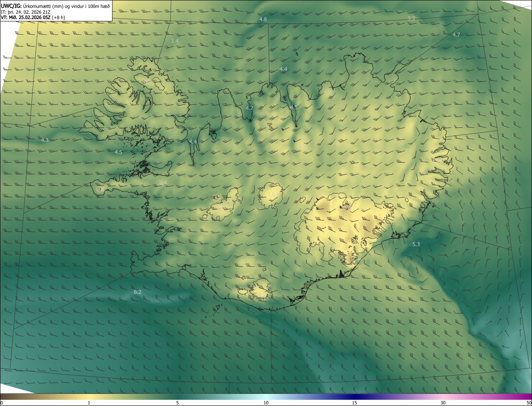532x406 pixels.
Task: Select the initial time line "IT: þri. 24. 02. 2026 21Z"
Action: [x=26, y=12]
